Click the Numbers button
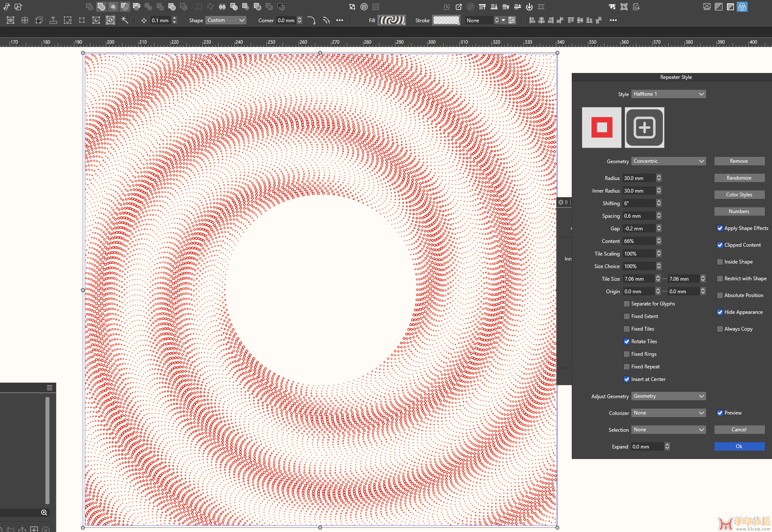772x532 pixels. click(x=739, y=211)
